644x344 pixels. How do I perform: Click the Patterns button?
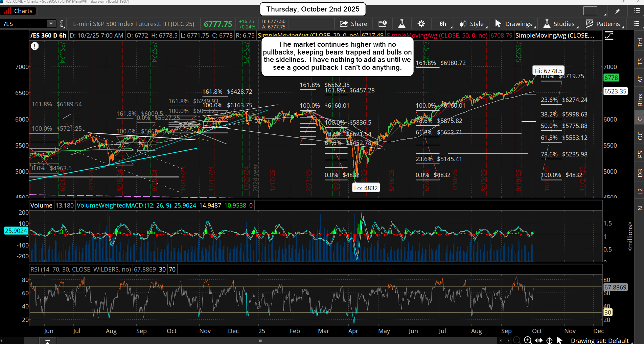(603, 24)
